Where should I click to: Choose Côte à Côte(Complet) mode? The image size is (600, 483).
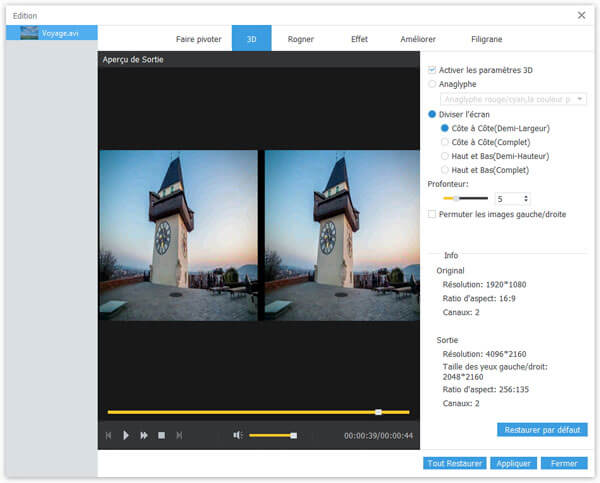pyautogui.click(x=445, y=142)
